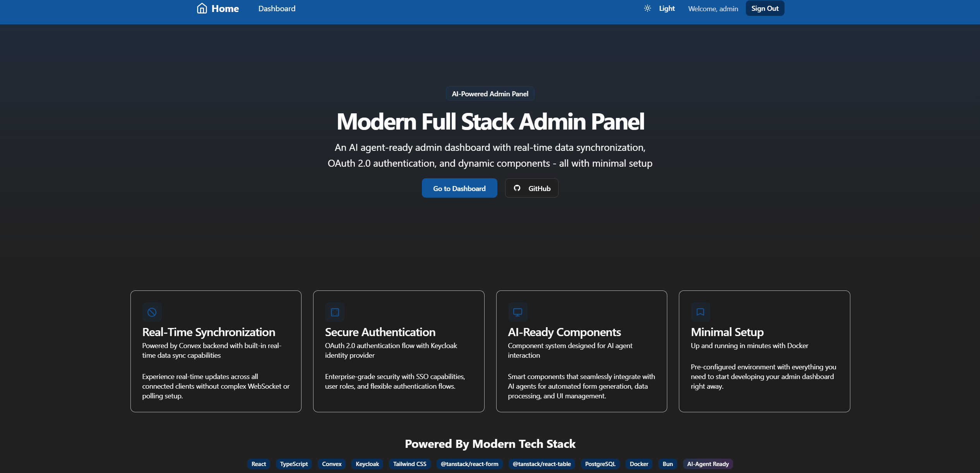Select the Keycloak badge
This screenshot has height=473, width=980.
tap(367, 464)
